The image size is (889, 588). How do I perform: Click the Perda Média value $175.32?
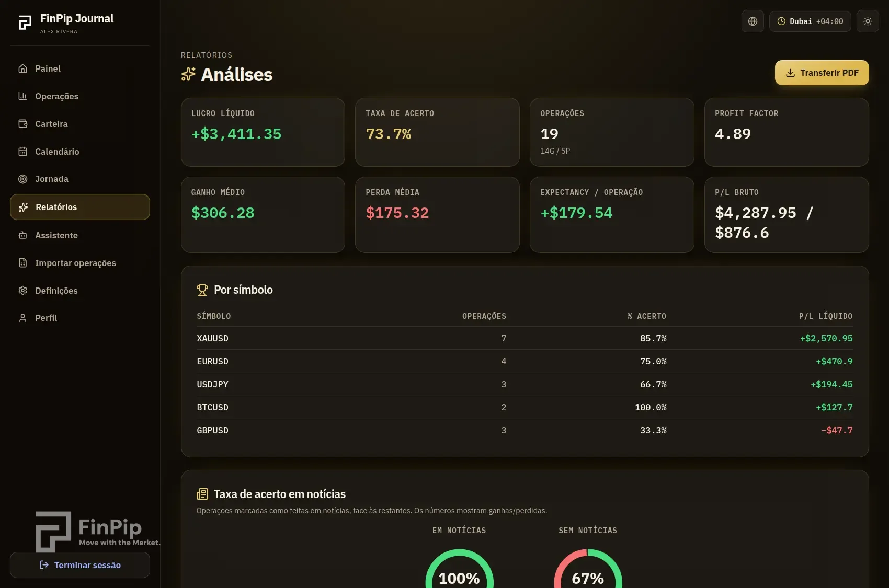tap(397, 213)
